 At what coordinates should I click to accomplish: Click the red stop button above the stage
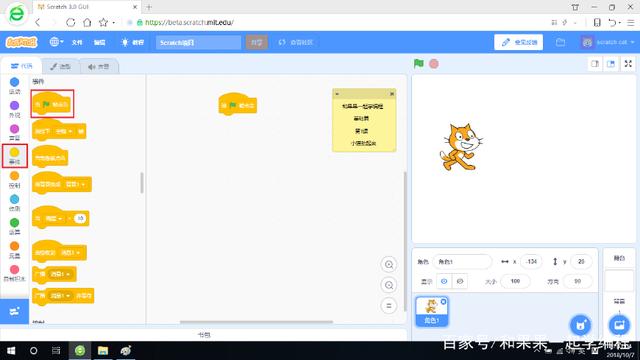[x=434, y=64]
